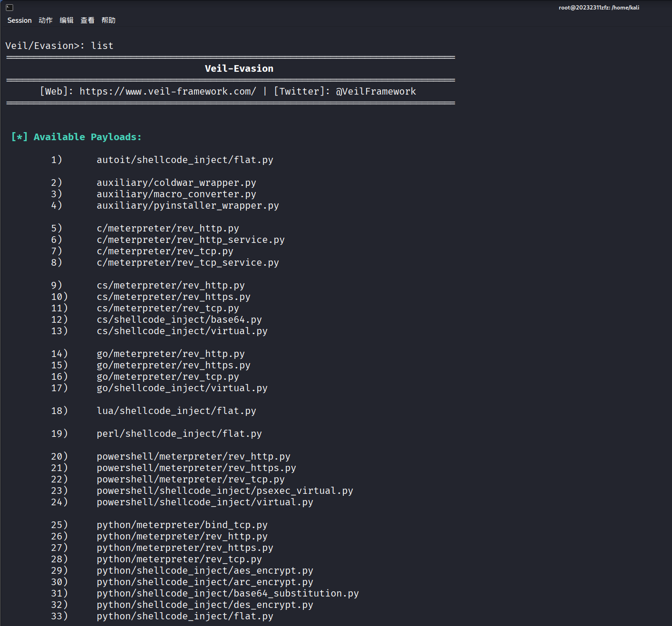Click the payload number 18)
Viewport: 672px width, 626px height.
59,411
